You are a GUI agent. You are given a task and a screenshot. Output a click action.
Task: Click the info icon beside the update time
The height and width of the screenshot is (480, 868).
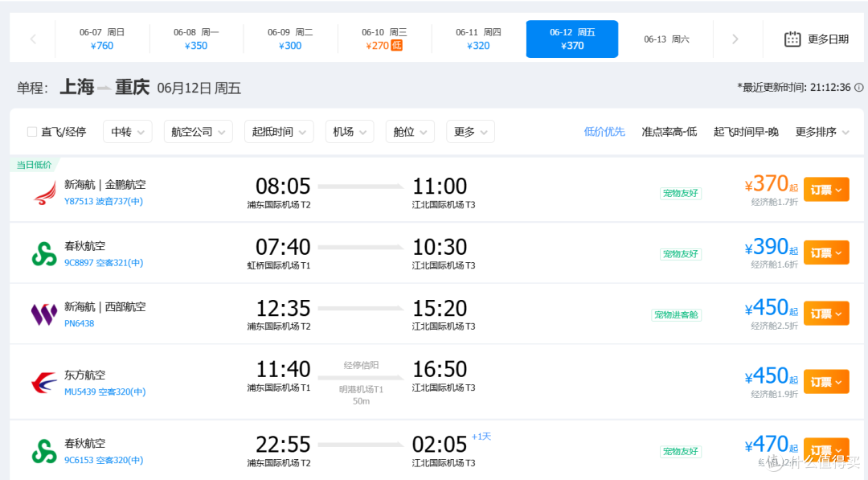tap(858, 88)
